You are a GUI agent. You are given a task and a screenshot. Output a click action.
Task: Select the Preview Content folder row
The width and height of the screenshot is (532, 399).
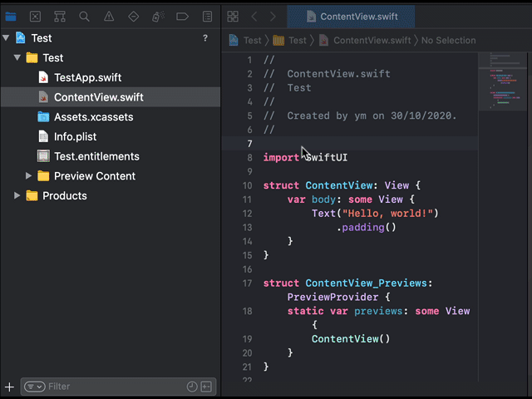pyautogui.click(x=111, y=175)
